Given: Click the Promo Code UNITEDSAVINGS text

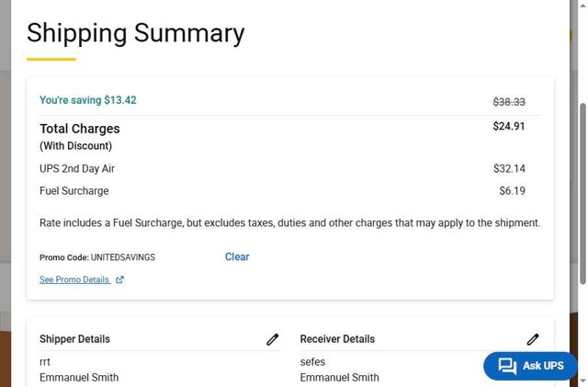Looking at the screenshot, I should pos(97,257).
